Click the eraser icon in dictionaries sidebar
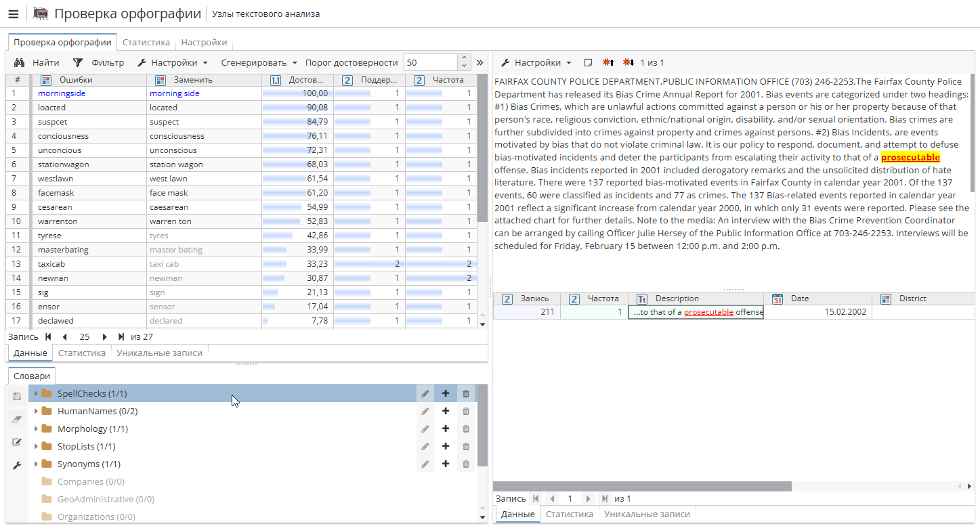Viewport: 980px width, 528px height. (18, 420)
